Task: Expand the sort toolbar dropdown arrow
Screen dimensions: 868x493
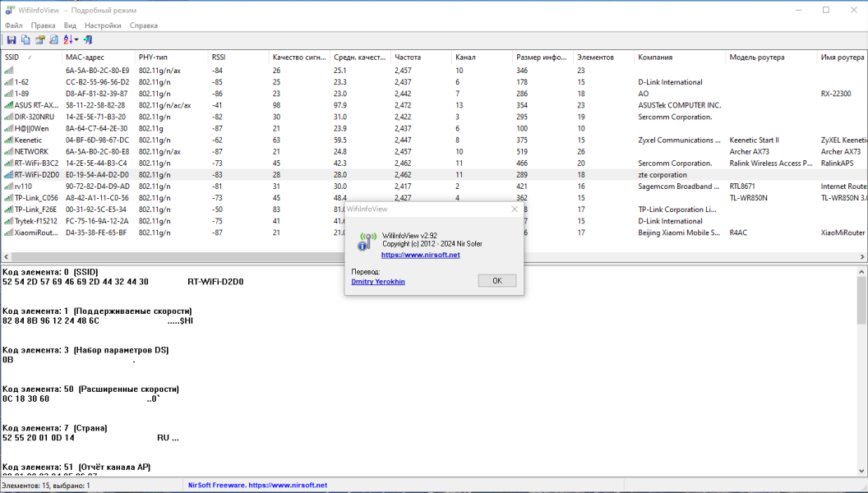Action: pos(76,39)
